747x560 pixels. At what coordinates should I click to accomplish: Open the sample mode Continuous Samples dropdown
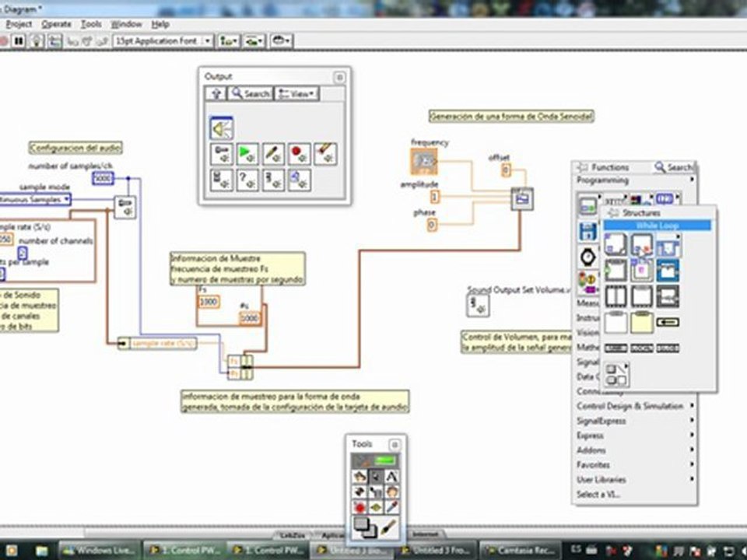[34, 200]
